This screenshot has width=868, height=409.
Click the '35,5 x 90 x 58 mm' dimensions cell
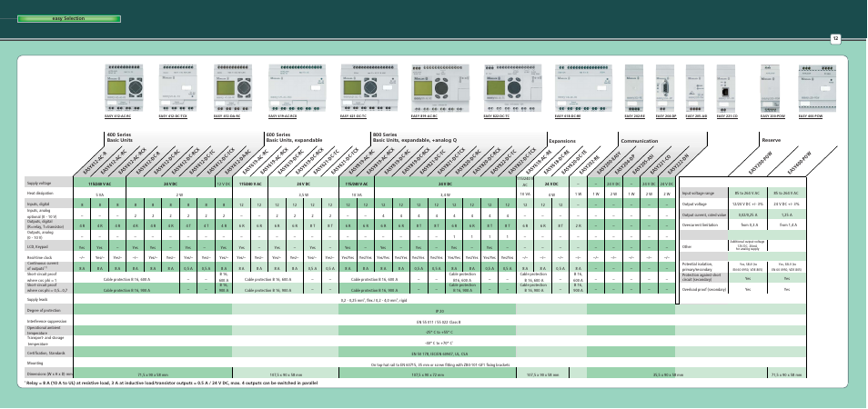(668, 374)
